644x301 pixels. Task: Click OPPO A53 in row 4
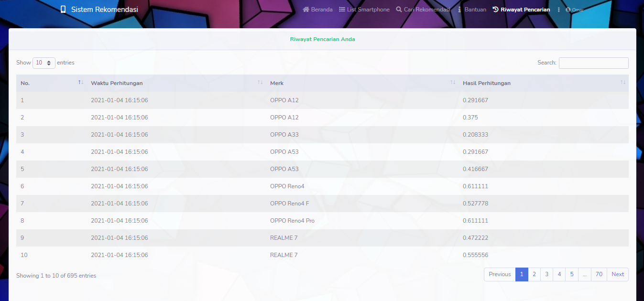[284, 152]
